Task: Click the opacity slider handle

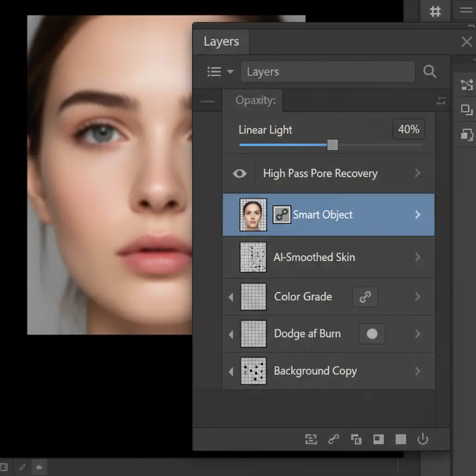Action: point(332,145)
